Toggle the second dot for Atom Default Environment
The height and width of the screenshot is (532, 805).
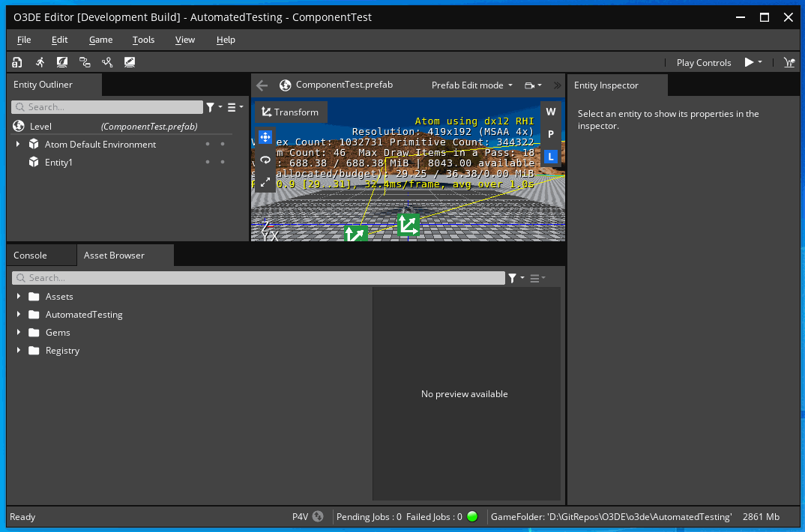[223, 144]
